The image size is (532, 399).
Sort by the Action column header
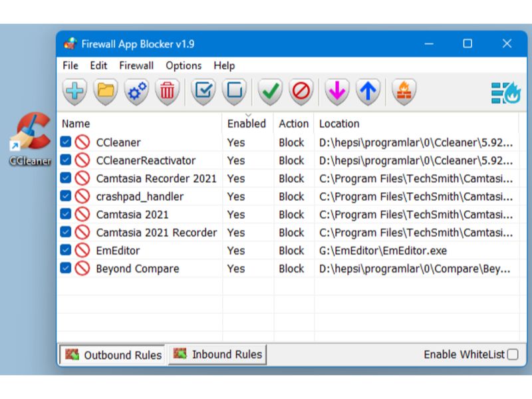(x=294, y=124)
